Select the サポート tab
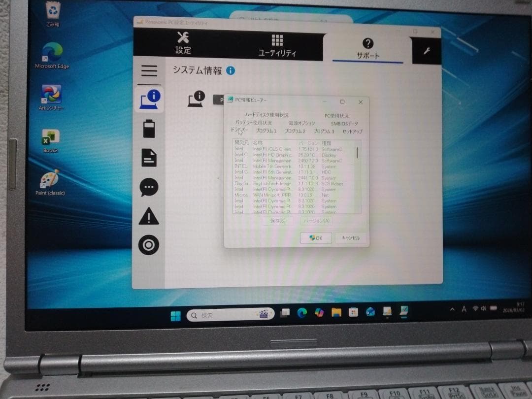 pyautogui.click(x=368, y=48)
